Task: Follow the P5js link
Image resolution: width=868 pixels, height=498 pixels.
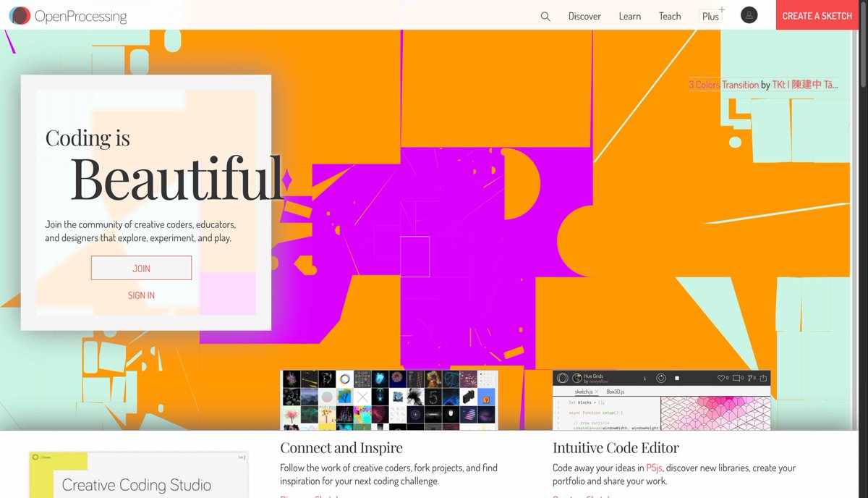Action: [655, 468]
